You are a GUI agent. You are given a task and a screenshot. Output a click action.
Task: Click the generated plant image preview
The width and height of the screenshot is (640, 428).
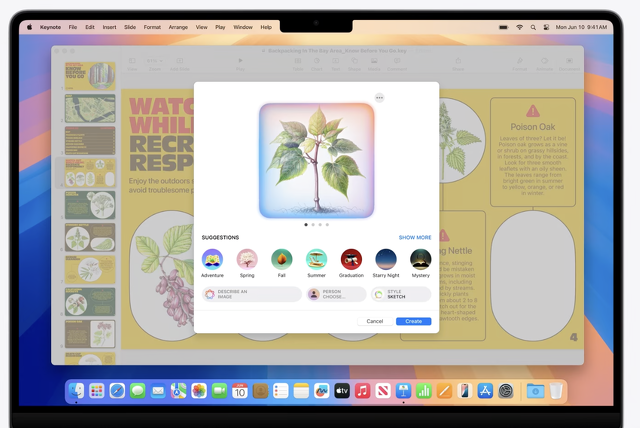(x=316, y=160)
